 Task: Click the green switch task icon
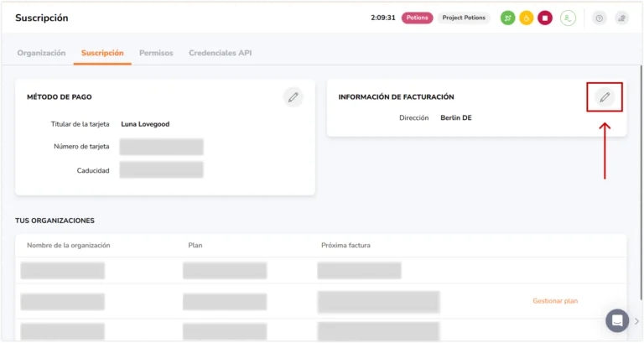coord(507,18)
